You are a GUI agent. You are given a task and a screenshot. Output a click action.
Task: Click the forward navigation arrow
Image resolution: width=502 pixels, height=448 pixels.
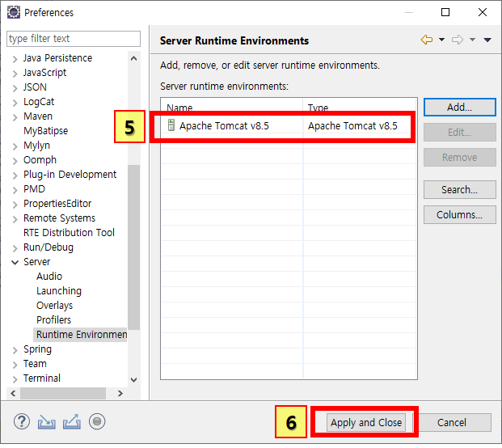458,40
